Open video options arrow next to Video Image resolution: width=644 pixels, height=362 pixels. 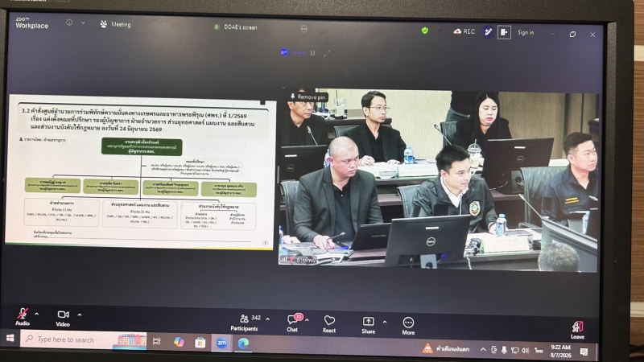[x=80, y=315]
